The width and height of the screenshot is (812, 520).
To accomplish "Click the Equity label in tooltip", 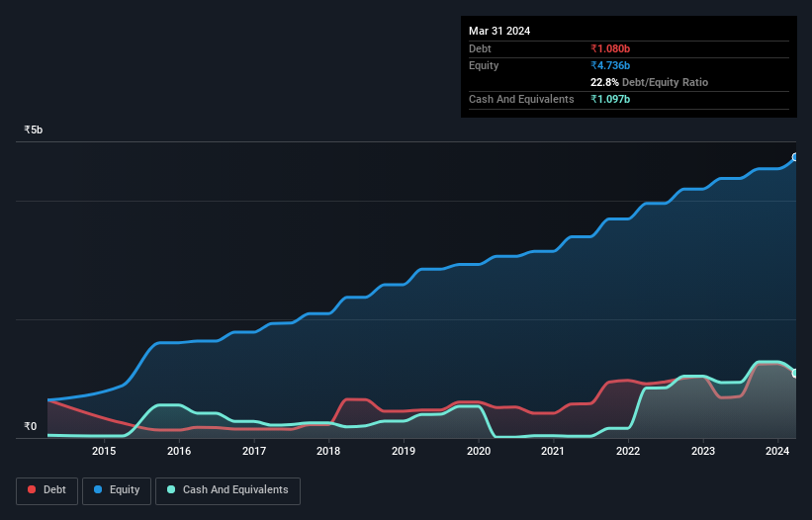I will [x=484, y=65].
